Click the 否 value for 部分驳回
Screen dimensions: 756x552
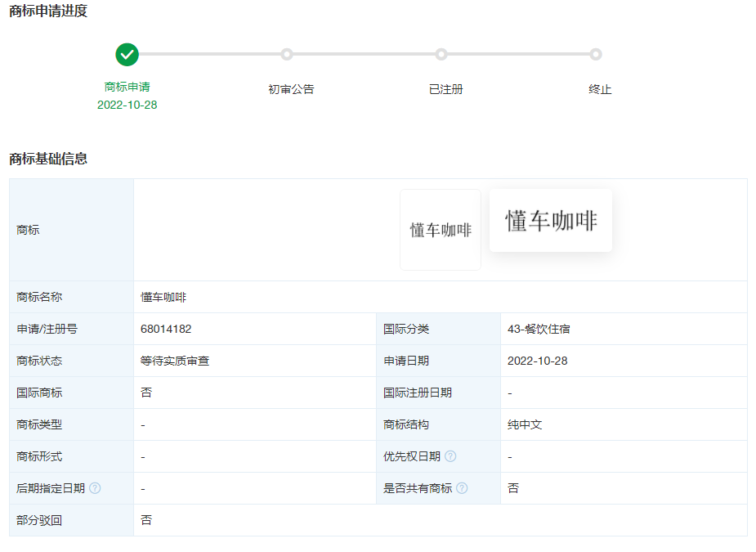146,520
